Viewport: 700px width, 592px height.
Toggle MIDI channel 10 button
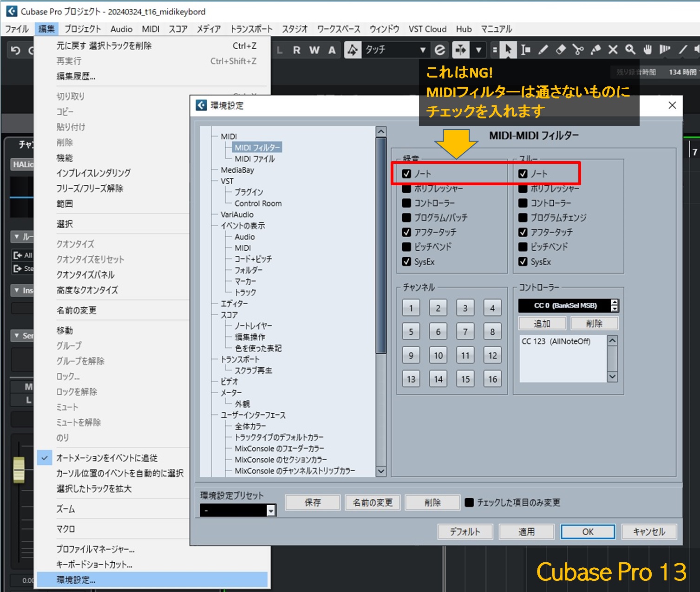438,355
